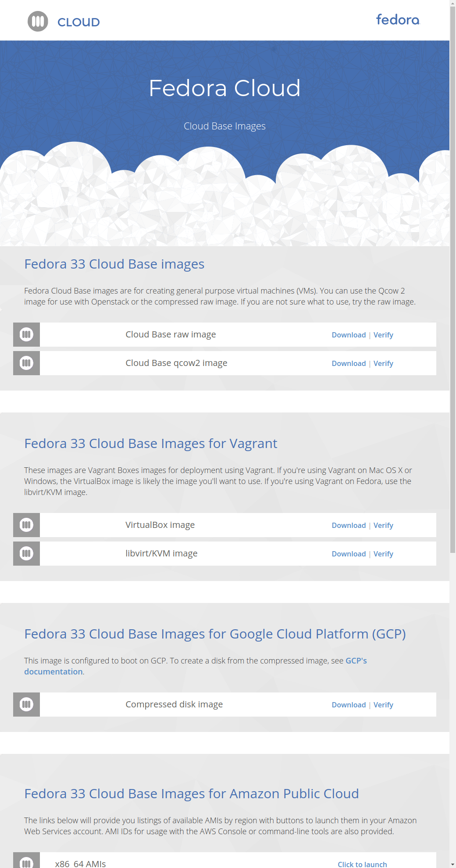Download the Cloud Base raw image
The image size is (456, 868).
[x=349, y=335]
